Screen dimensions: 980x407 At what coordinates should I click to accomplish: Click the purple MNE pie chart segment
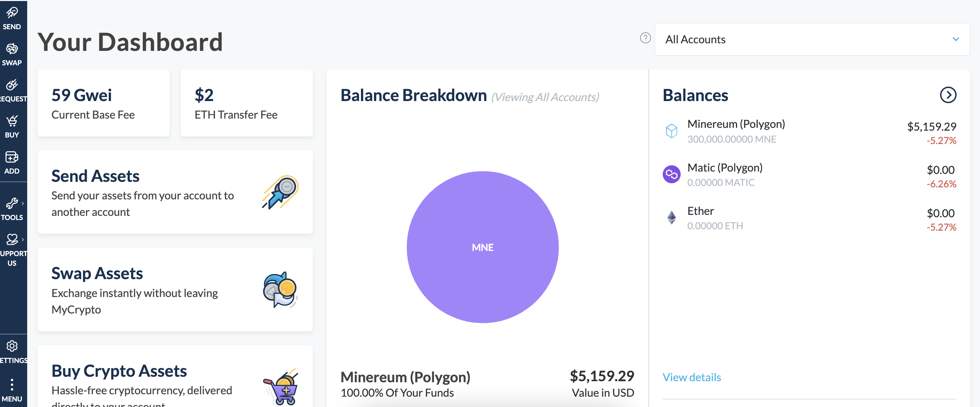(482, 247)
